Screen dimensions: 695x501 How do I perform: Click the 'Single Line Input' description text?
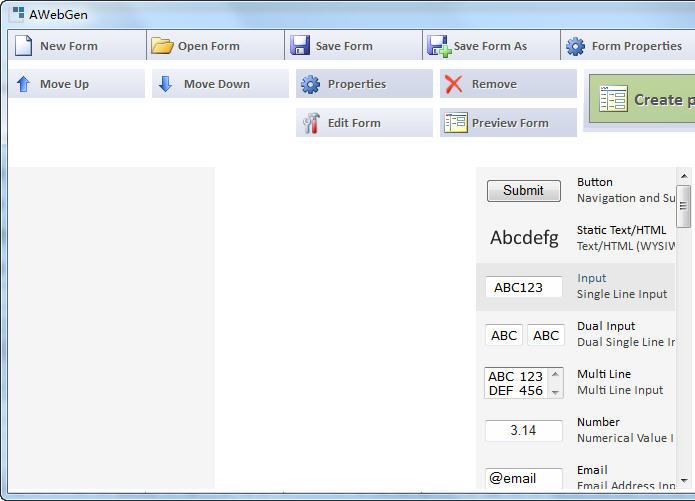622,294
